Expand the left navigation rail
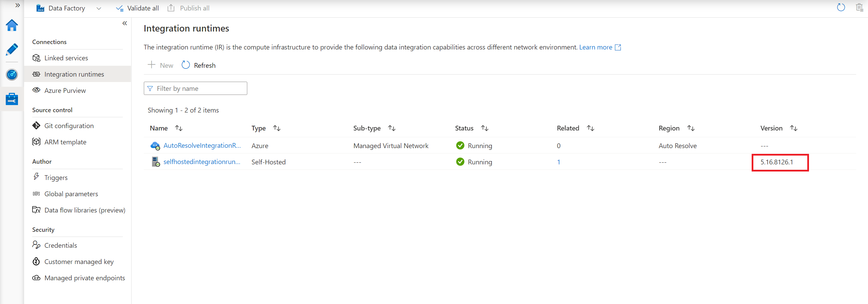Image resolution: width=868 pixels, height=304 pixels. pos(18,5)
